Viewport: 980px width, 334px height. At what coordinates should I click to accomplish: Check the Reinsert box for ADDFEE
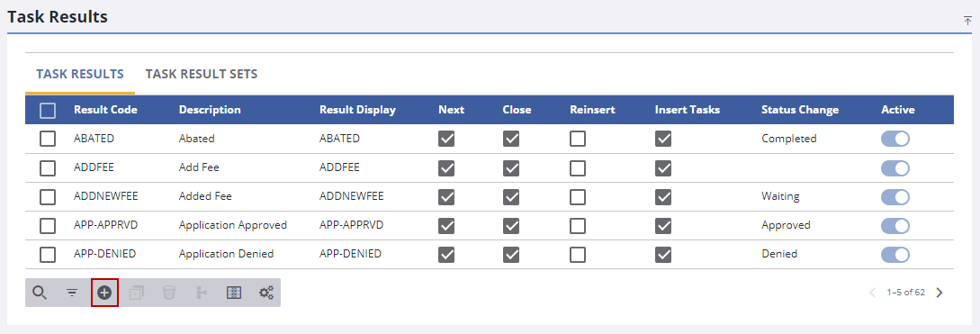pos(578,168)
